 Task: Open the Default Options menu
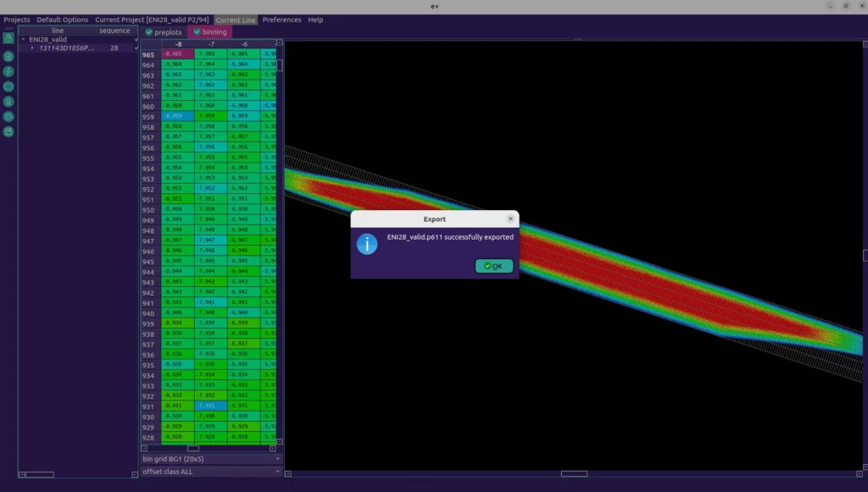point(63,19)
